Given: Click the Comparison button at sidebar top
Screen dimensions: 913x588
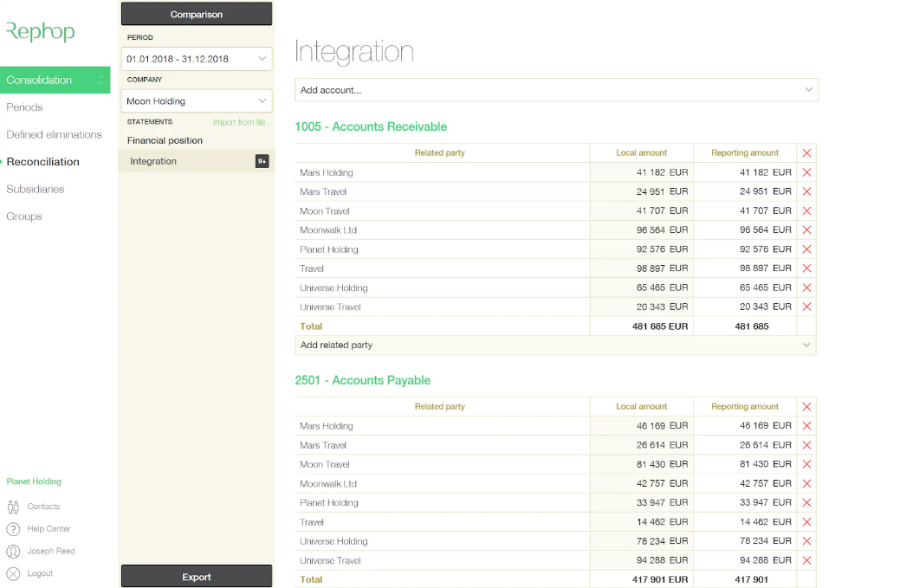Looking at the screenshot, I should [x=196, y=14].
